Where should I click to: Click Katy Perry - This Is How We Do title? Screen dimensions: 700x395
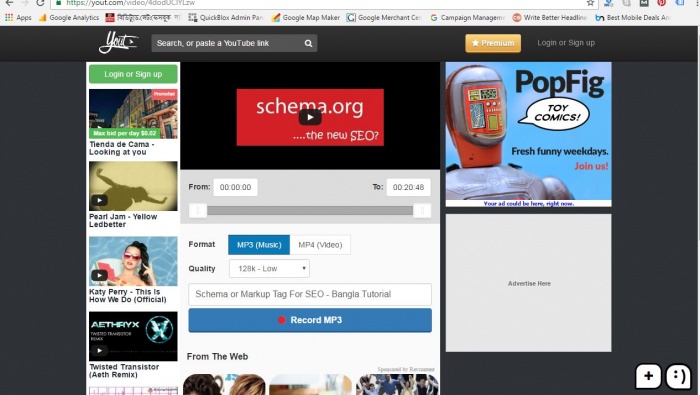(x=128, y=295)
